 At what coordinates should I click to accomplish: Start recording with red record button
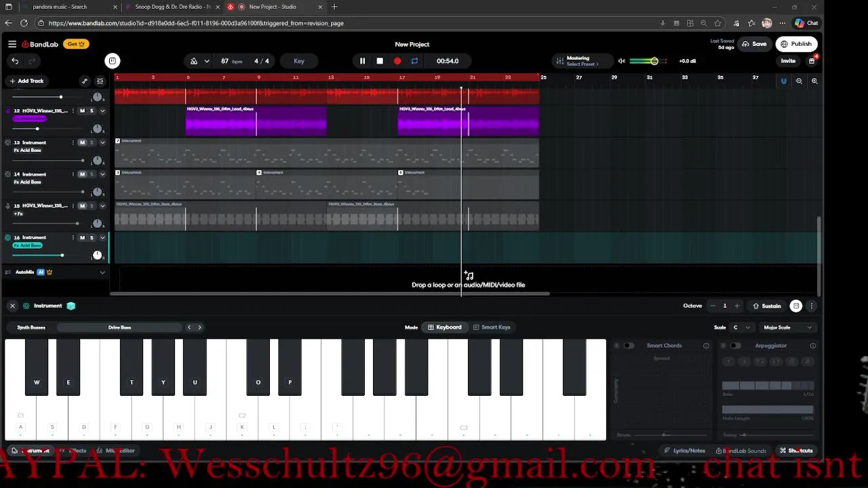[397, 61]
